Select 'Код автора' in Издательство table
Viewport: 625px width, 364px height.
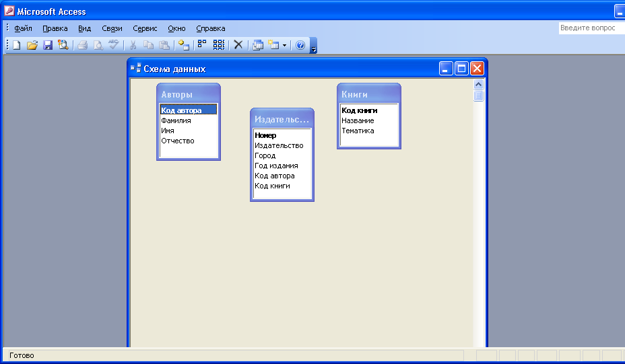pos(282,175)
